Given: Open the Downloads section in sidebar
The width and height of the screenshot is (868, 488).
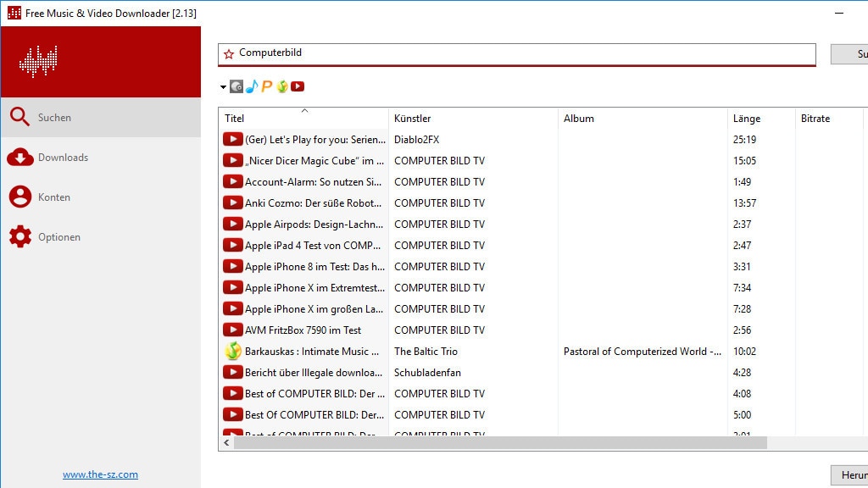Looking at the screenshot, I should (101, 157).
